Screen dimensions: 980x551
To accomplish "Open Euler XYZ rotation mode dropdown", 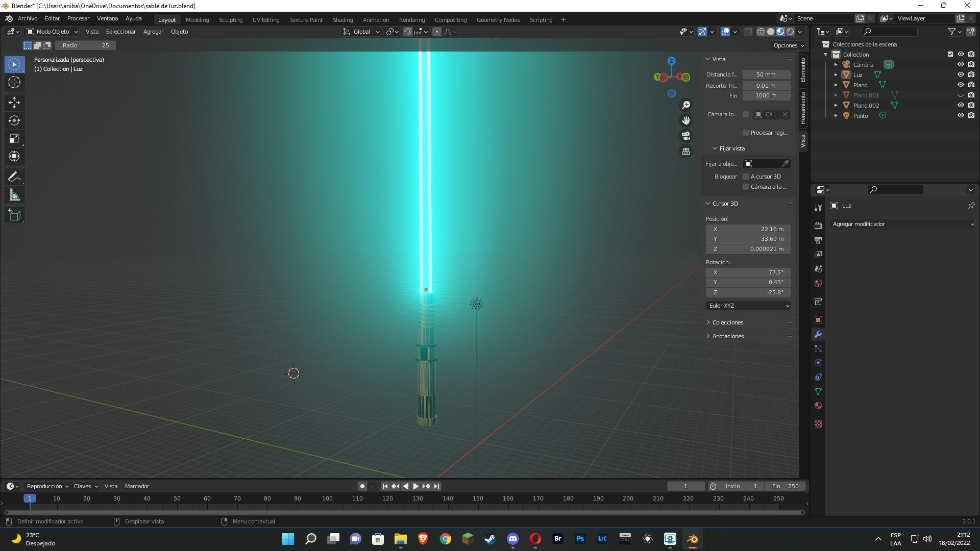I will 748,306.
